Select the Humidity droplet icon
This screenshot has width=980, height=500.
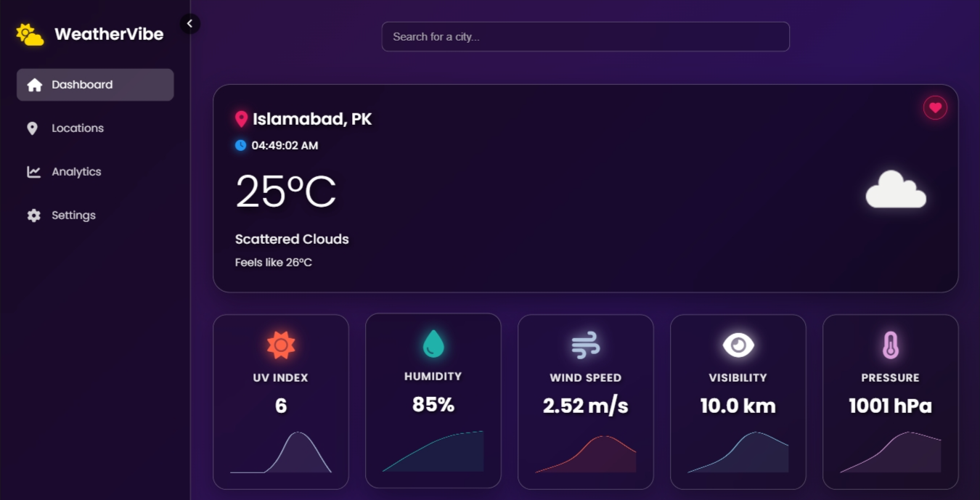pos(433,343)
